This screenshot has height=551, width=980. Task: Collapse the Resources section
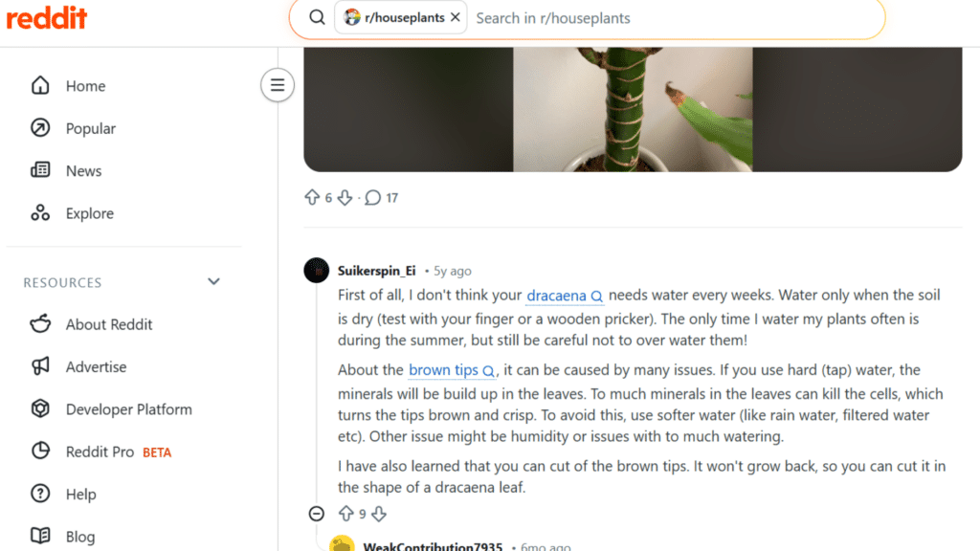click(x=212, y=281)
